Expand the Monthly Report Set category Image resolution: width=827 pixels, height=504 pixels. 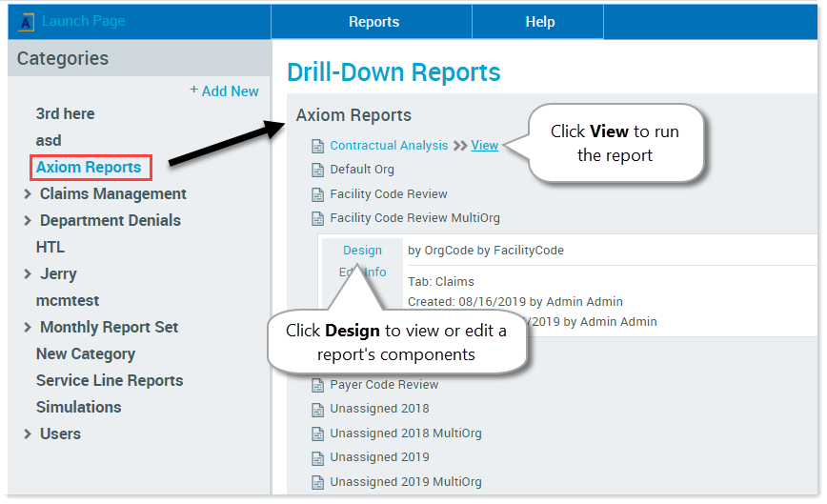[27, 328]
